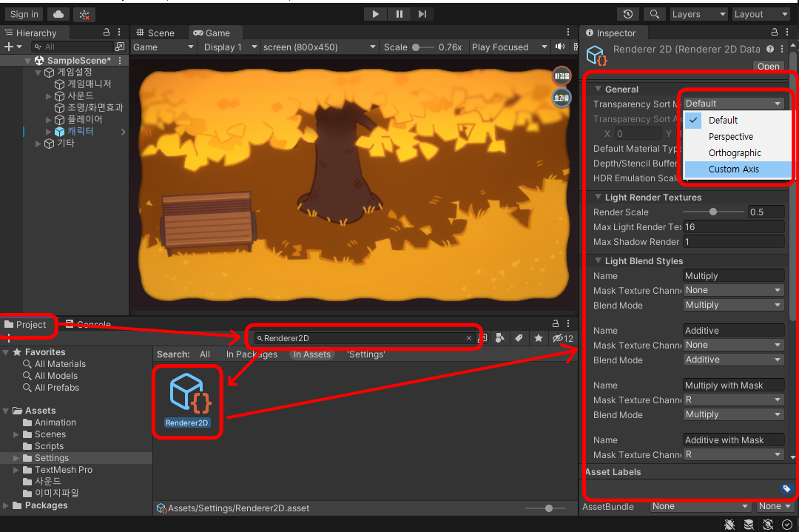The width and height of the screenshot is (799, 532).
Task: Select the All search filter
Action: click(204, 354)
